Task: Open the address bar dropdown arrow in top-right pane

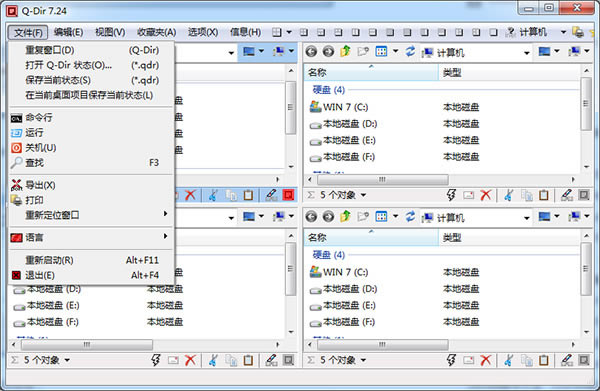Action: (527, 53)
